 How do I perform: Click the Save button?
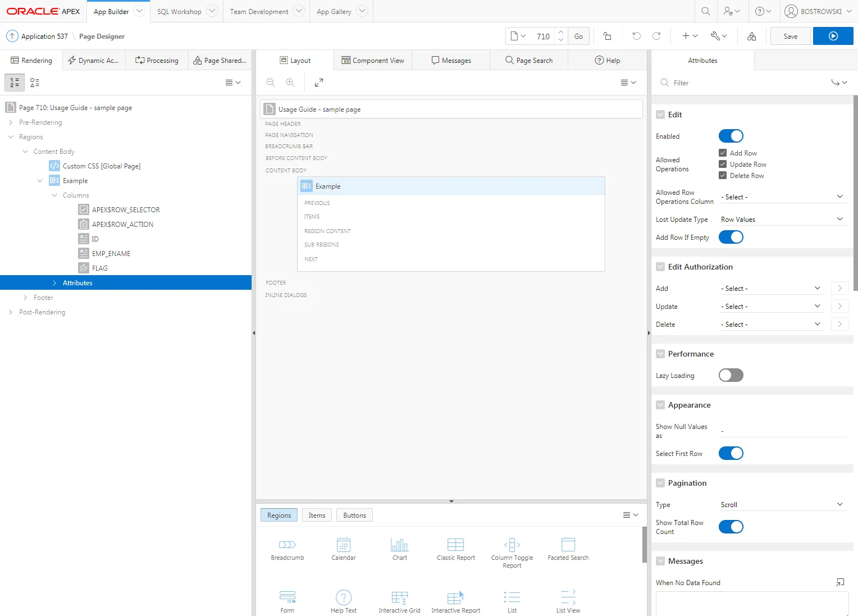790,36
